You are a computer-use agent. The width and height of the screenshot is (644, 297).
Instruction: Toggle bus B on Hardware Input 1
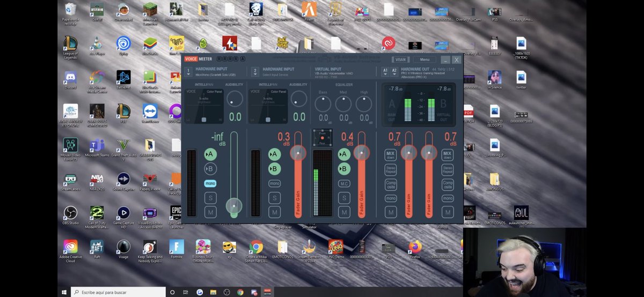tap(210, 169)
